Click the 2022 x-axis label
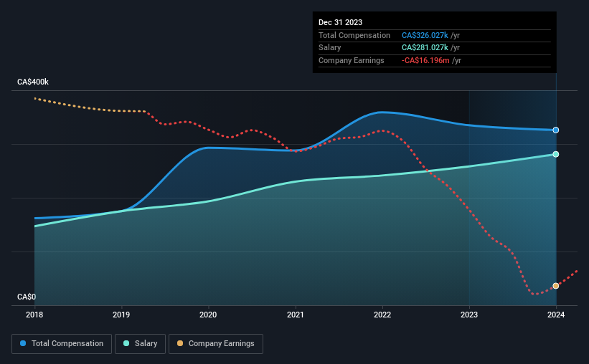589x364 pixels. tap(382, 315)
